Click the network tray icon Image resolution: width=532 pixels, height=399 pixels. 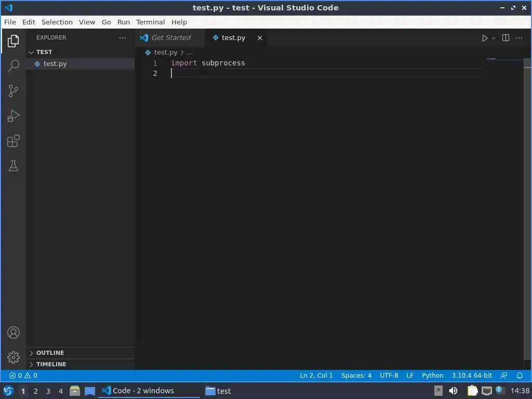pyautogui.click(x=486, y=391)
